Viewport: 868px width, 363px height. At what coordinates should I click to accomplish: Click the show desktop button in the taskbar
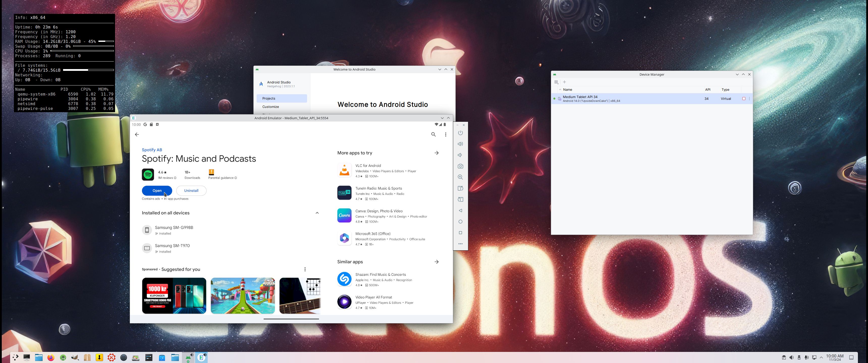click(851, 358)
